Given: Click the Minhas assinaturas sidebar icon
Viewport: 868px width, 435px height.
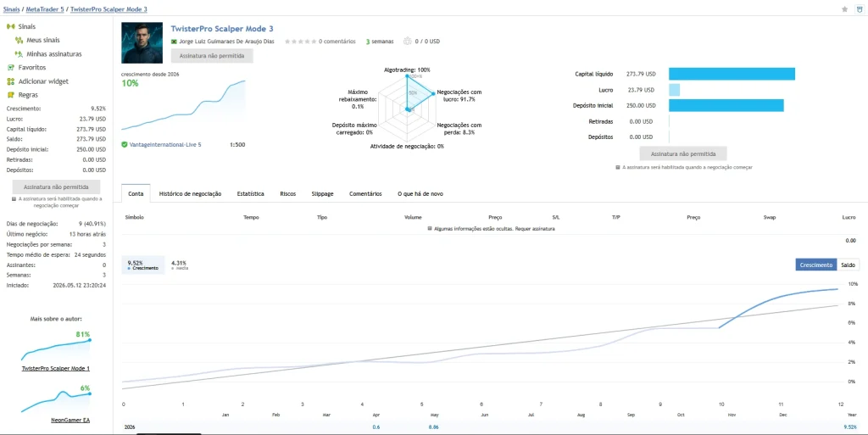Looking at the screenshot, I should [19, 54].
